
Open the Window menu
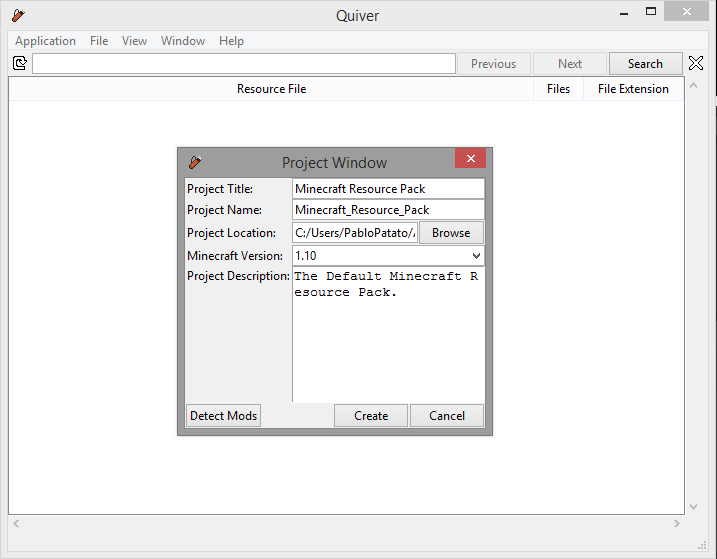click(x=183, y=41)
